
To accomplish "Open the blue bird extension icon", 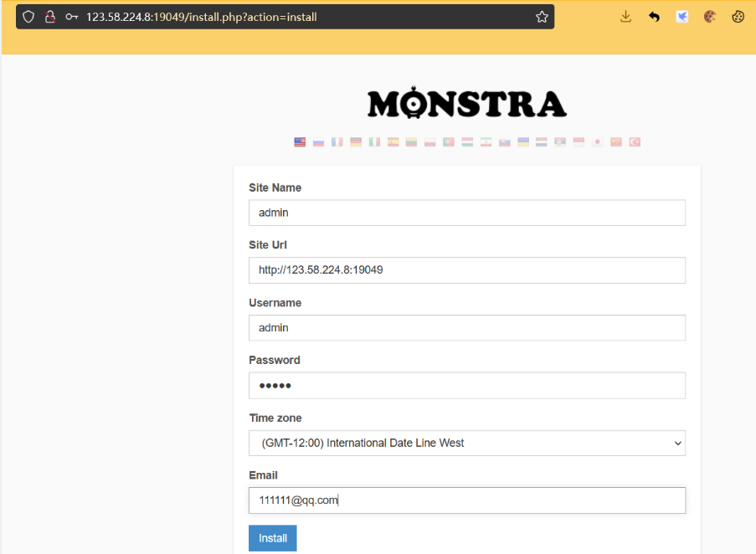I will click(x=681, y=17).
